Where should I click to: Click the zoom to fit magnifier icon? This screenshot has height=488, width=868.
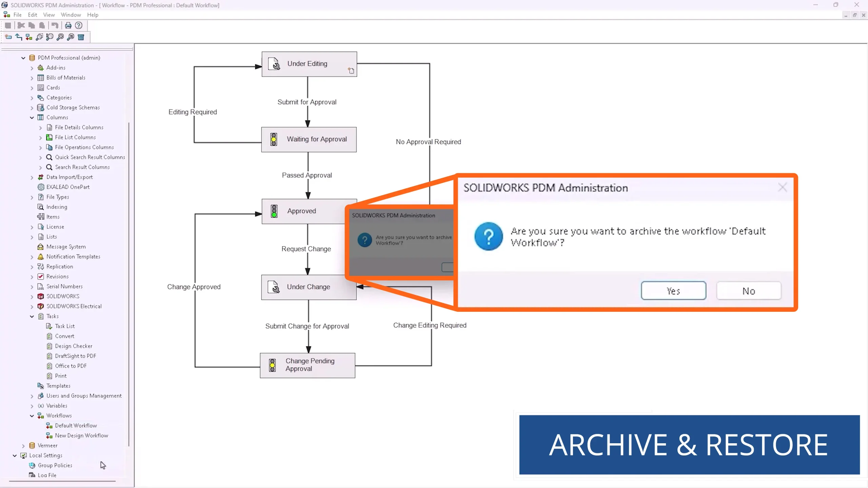[60, 37]
